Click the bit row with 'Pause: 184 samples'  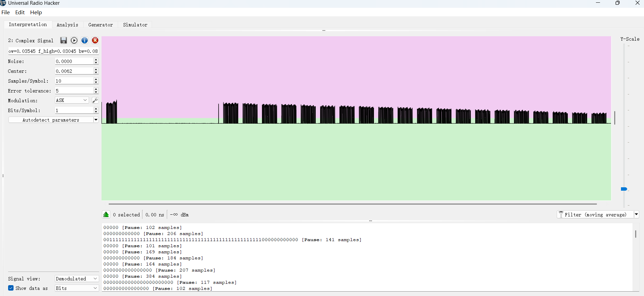point(153,258)
